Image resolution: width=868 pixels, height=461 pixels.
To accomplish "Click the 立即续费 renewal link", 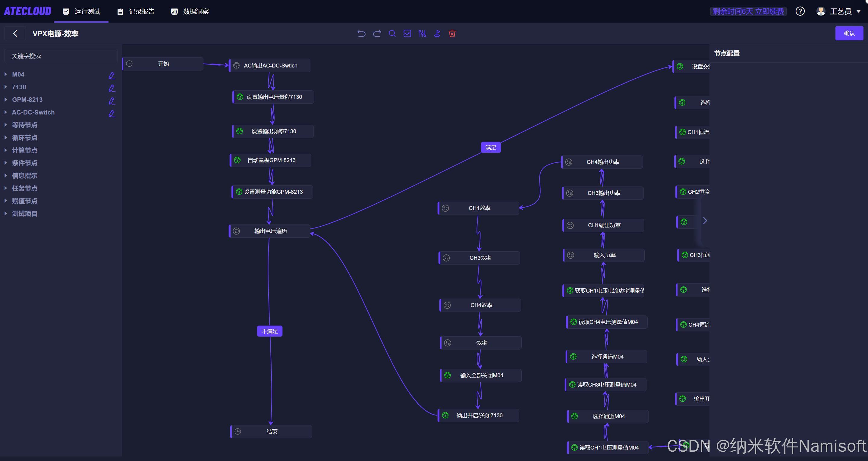I will (769, 11).
